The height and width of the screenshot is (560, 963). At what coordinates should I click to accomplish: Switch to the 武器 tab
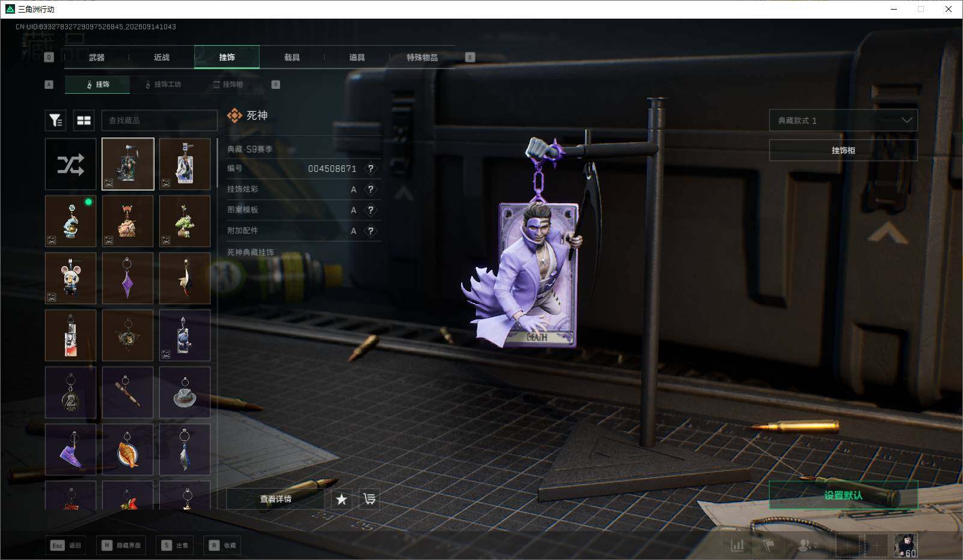click(x=97, y=57)
